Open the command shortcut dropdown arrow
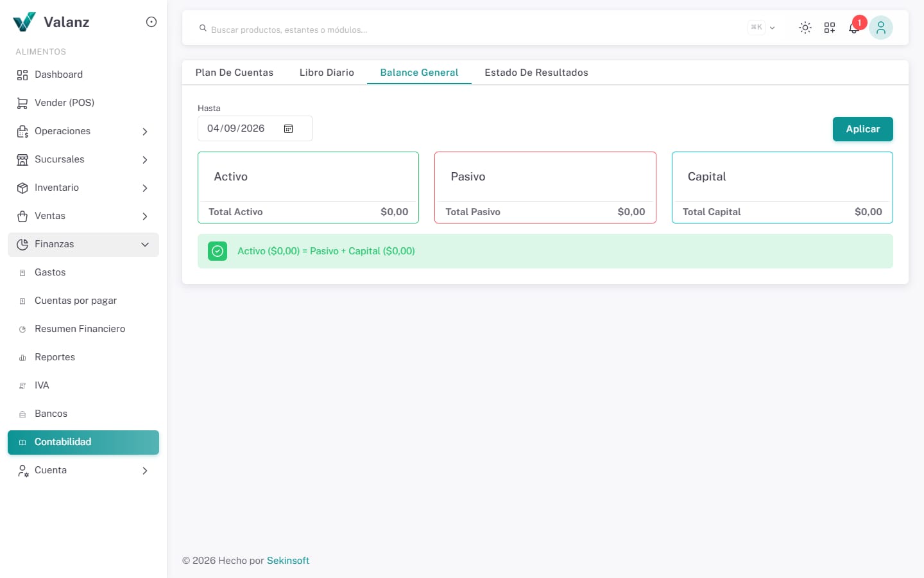Viewport: 924px width, 578px height. [772, 28]
